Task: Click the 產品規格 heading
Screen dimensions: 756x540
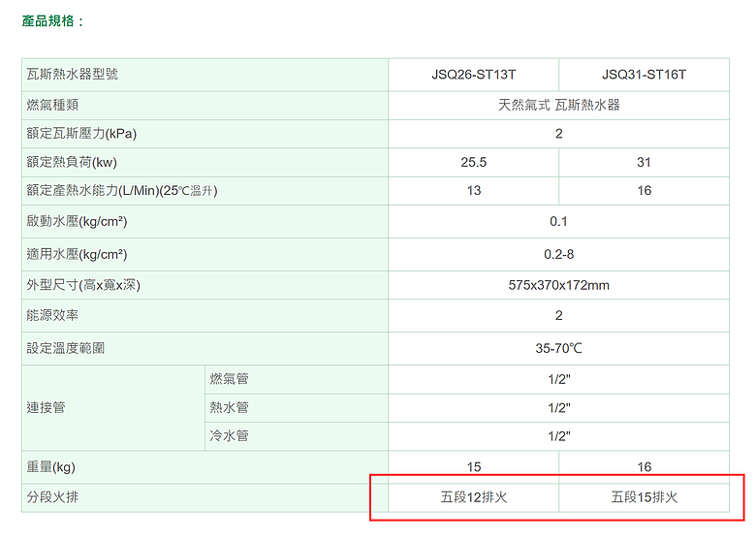Action: tap(52, 21)
